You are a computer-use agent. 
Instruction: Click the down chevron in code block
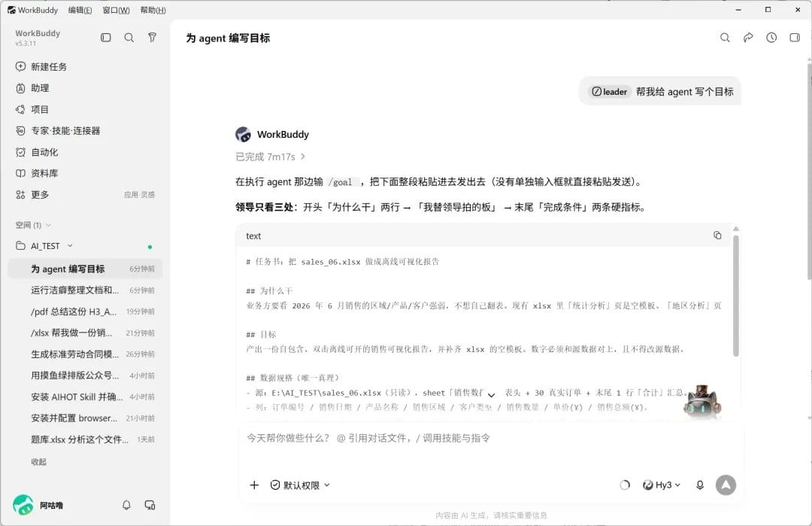tap(492, 395)
